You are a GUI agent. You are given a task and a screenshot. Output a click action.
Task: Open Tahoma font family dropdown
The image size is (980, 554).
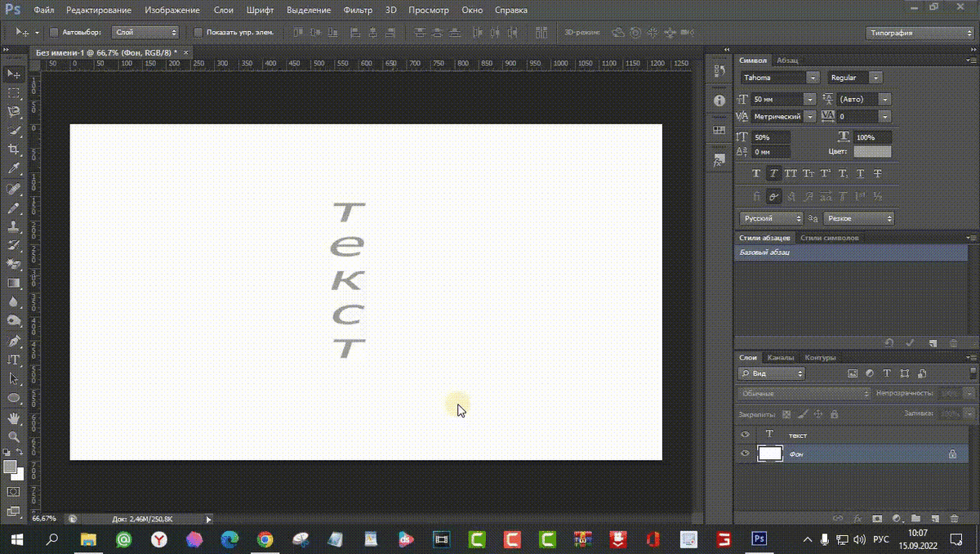pyautogui.click(x=813, y=77)
